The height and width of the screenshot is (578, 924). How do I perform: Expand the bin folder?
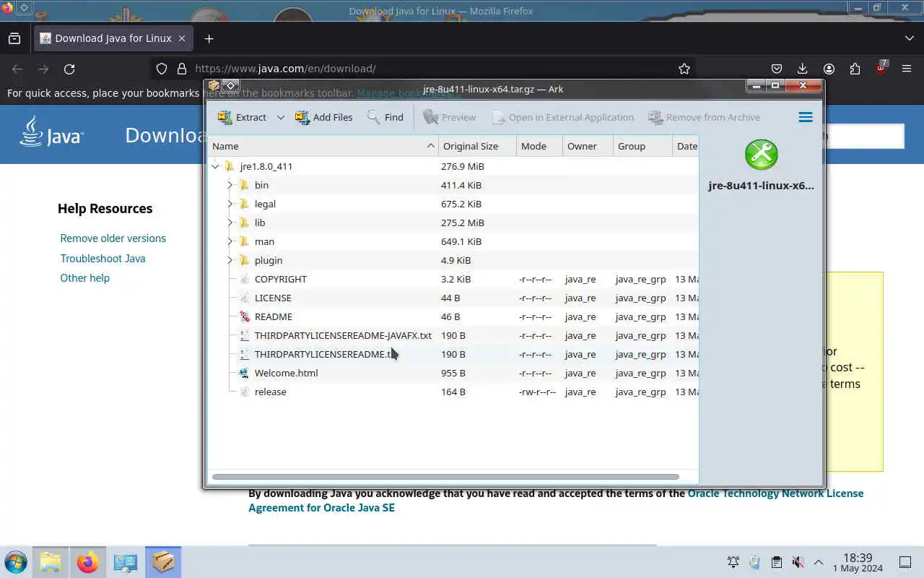tap(230, 185)
